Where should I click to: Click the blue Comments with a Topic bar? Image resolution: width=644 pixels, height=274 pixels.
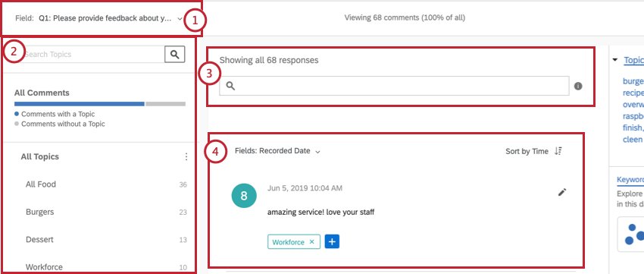point(80,104)
